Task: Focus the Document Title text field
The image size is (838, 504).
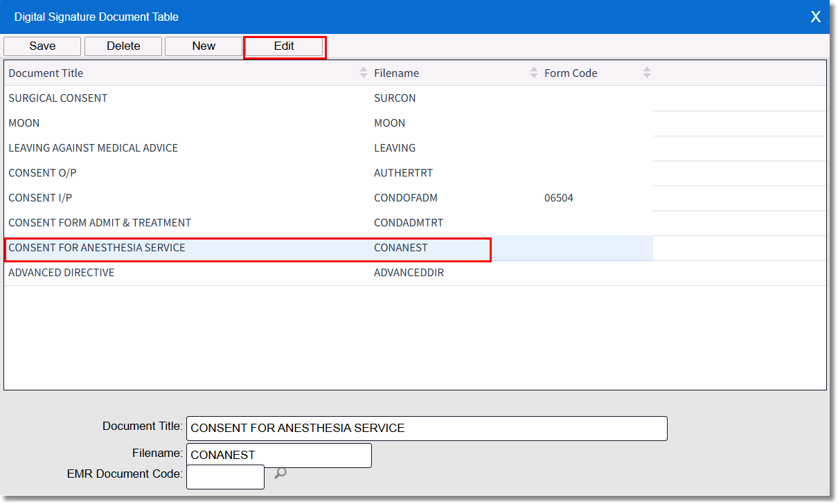Action: pyautogui.click(x=426, y=429)
